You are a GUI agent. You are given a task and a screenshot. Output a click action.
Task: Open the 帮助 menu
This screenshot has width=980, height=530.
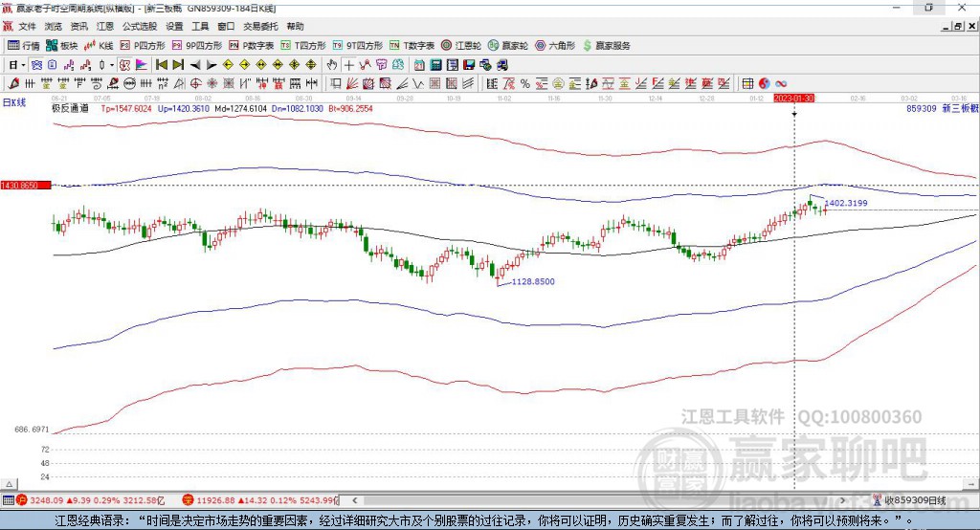tap(295, 26)
